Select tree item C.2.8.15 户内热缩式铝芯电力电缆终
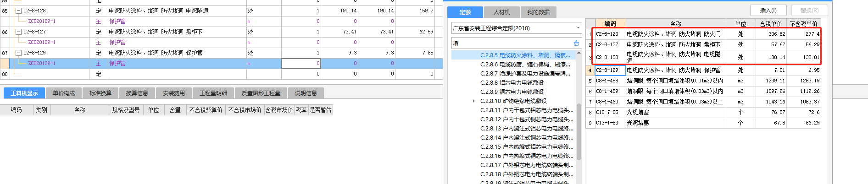Screen dimensions: 868x184 point(527,146)
